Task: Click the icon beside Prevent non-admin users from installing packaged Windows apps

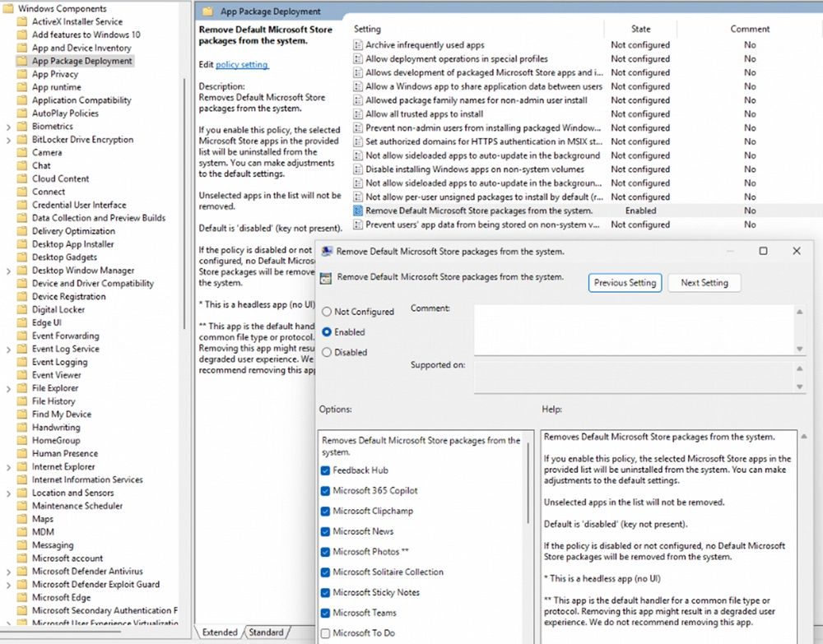Action: point(358,127)
